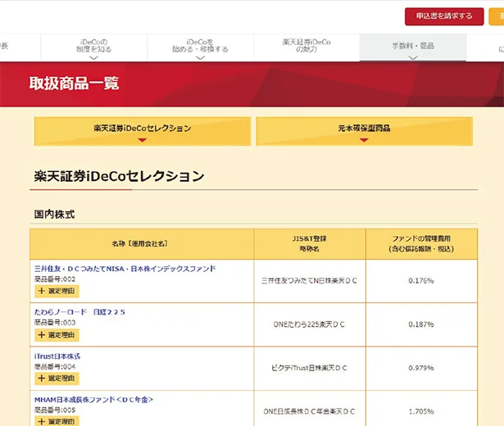Expand chevron under 手数料・商品
The width and height of the screenshot is (504, 426).
pyautogui.click(x=413, y=58)
